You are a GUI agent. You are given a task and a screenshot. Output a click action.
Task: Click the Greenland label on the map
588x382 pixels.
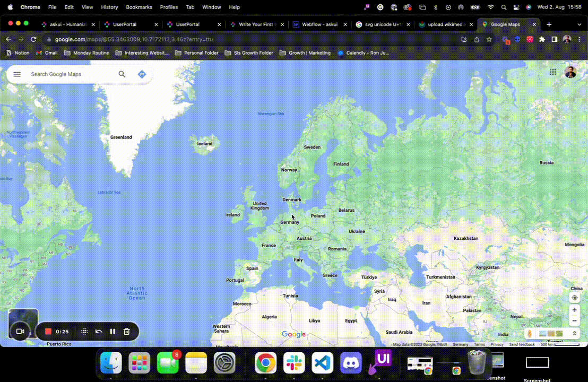pos(121,137)
